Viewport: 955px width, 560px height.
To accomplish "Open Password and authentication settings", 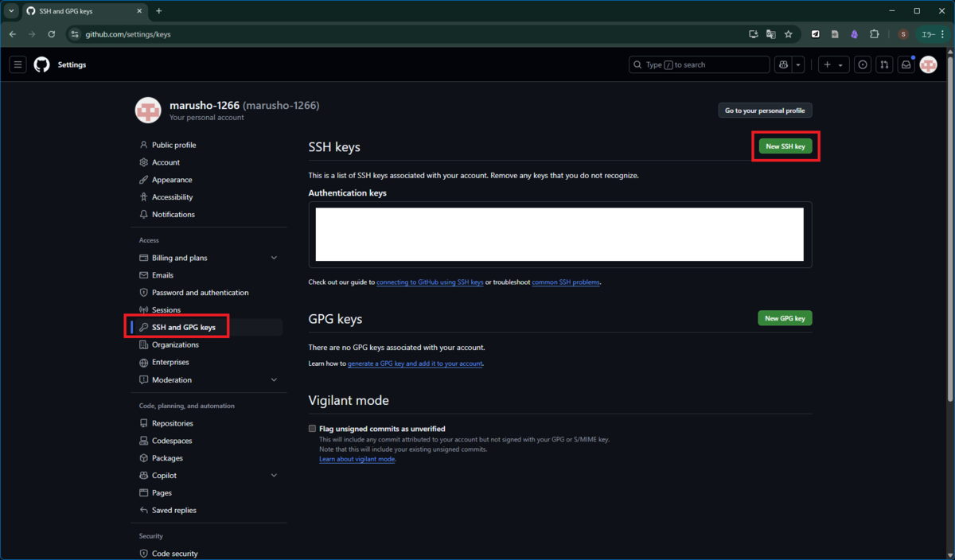I will click(x=200, y=293).
